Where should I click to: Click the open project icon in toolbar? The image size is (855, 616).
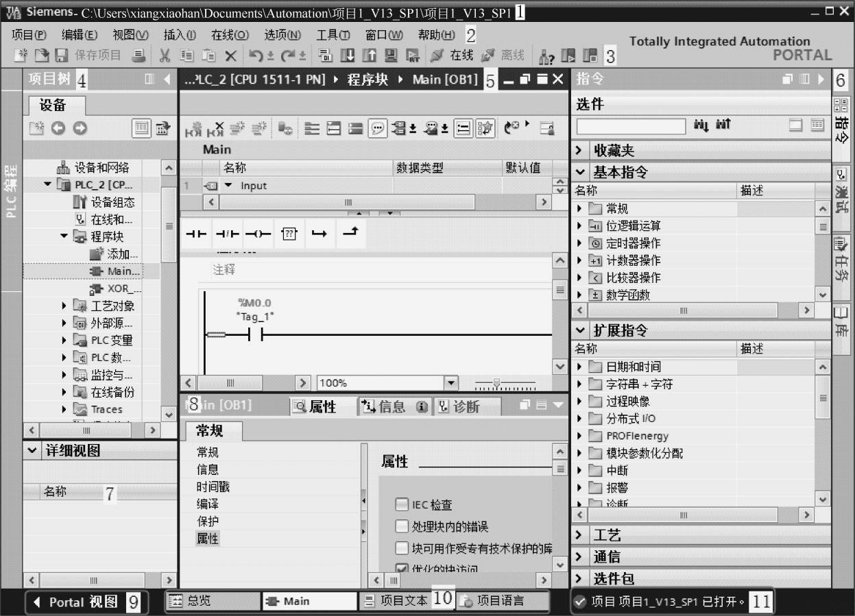coord(42,56)
